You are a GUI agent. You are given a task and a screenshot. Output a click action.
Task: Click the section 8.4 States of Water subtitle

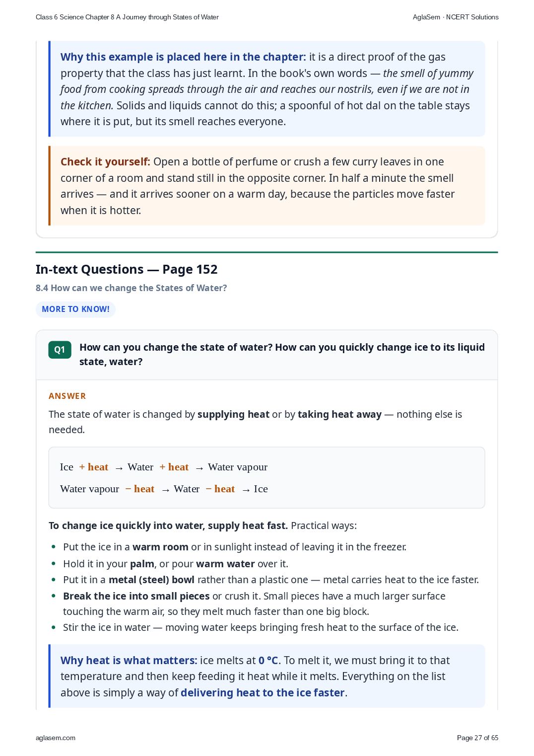(x=131, y=288)
